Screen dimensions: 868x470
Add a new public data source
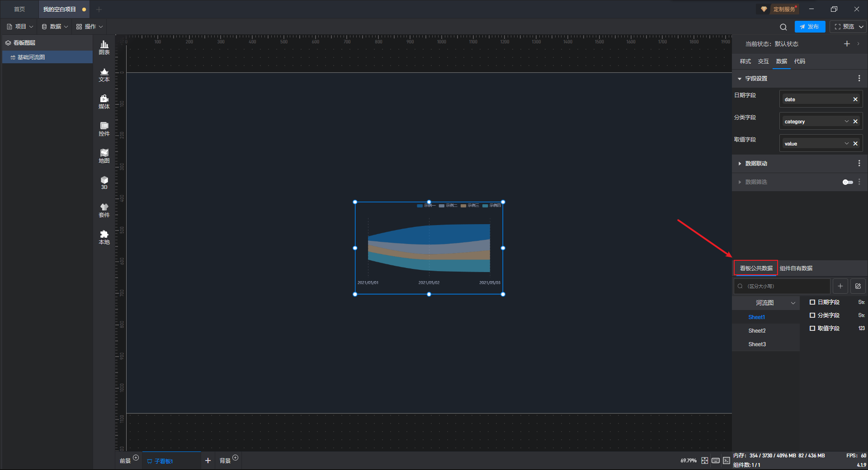pyautogui.click(x=840, y=286)
